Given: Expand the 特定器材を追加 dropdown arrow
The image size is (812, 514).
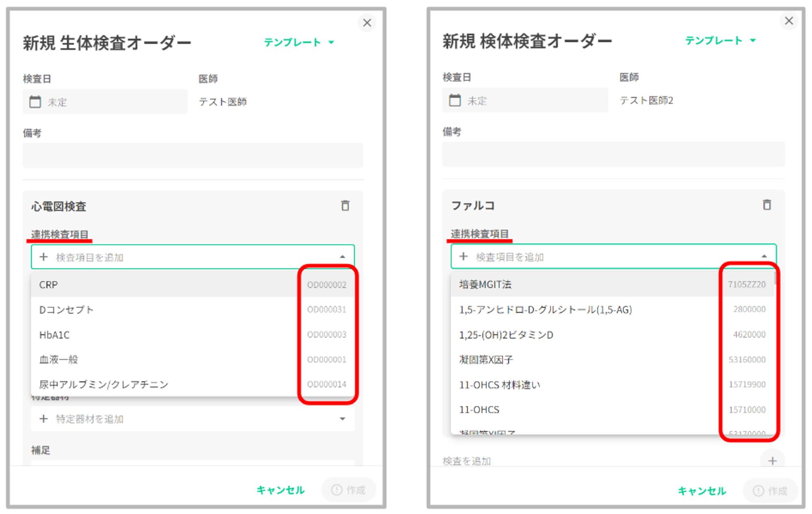Looking at the screenshot, I should [x=342, y=419].
